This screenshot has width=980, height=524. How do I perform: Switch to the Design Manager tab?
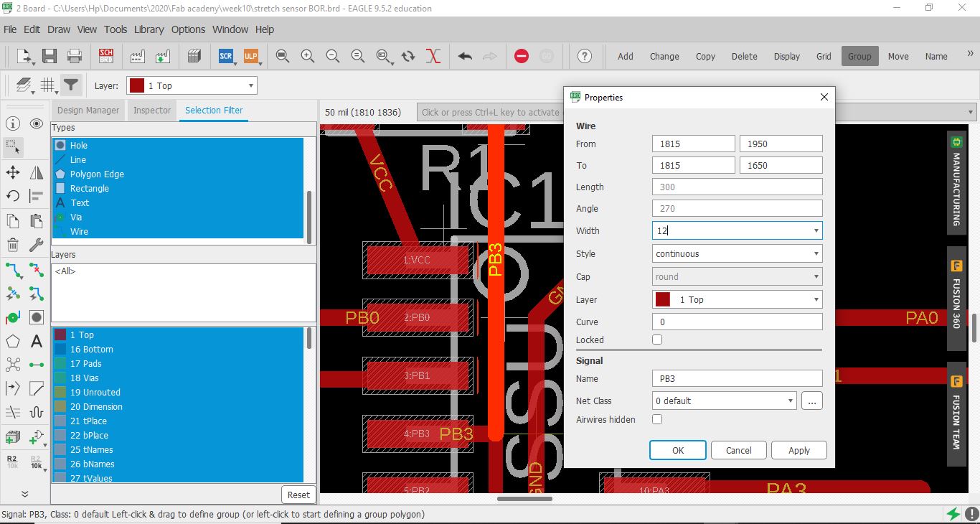pos(88,111)
